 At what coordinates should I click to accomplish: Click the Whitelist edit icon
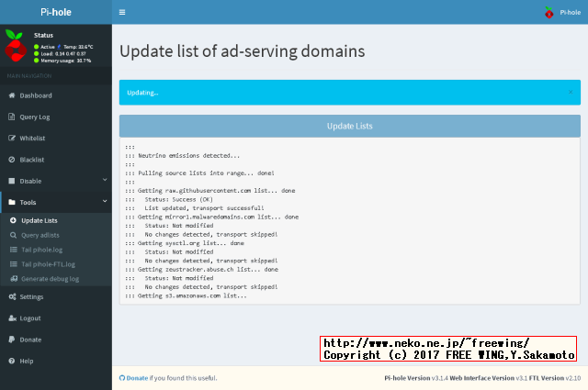(12, 139)
